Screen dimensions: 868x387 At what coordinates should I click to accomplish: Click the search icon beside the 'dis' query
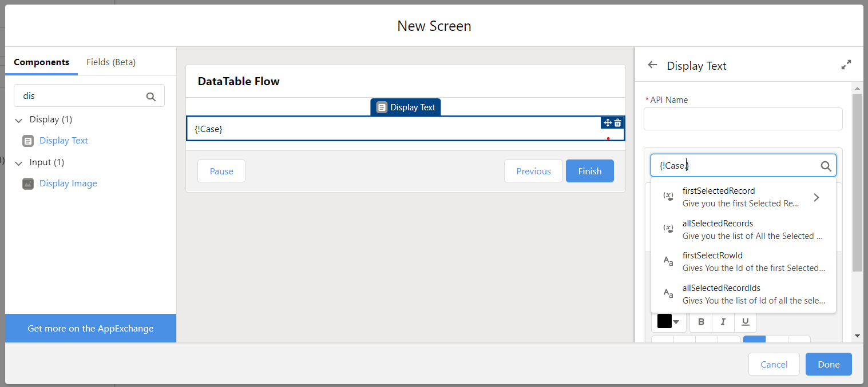150,95
